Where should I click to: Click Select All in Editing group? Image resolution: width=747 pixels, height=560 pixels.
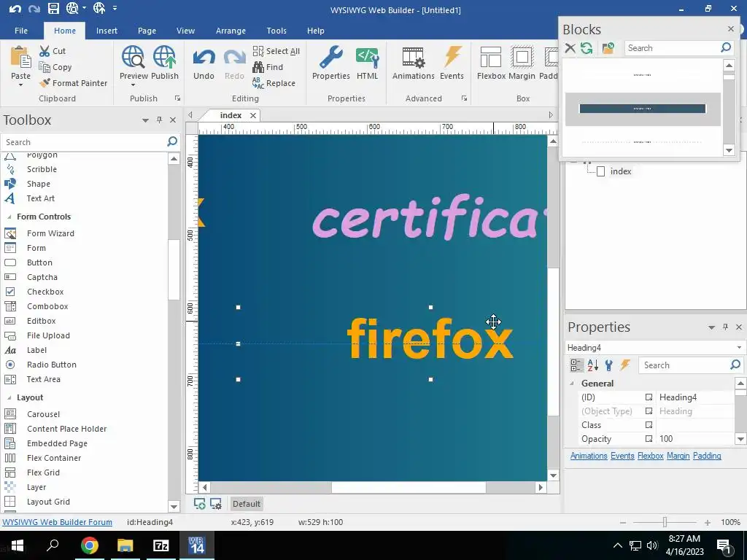(x=276, y=51)
